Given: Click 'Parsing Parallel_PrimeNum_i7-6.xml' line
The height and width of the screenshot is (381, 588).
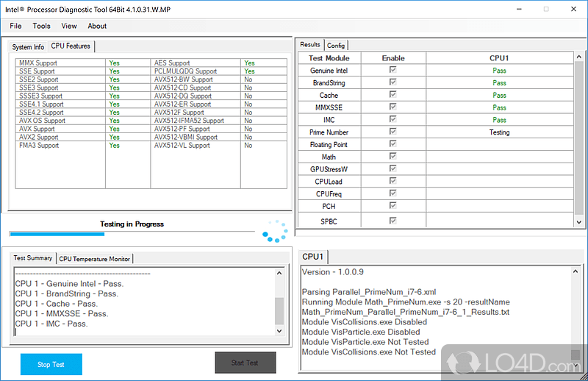Looking at the screenshot, I should (369, 292).
